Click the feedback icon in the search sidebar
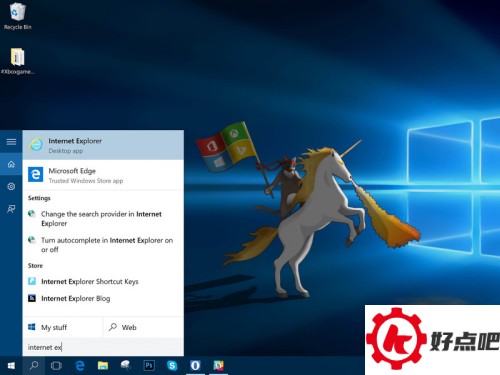This screenshot has width=500, height=375. point(11,209)
